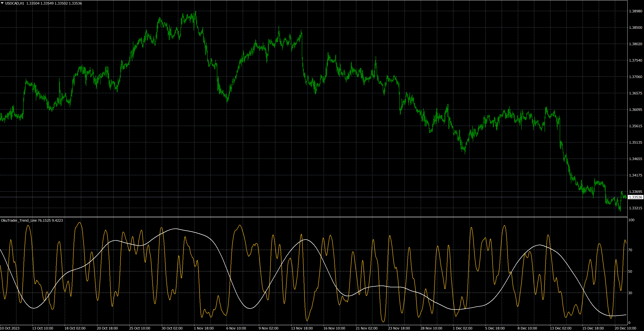This screenshot has height=331, width=644.
Task: Click the 20 Dec 10:00 time label
Action: (x=625, y=328)
